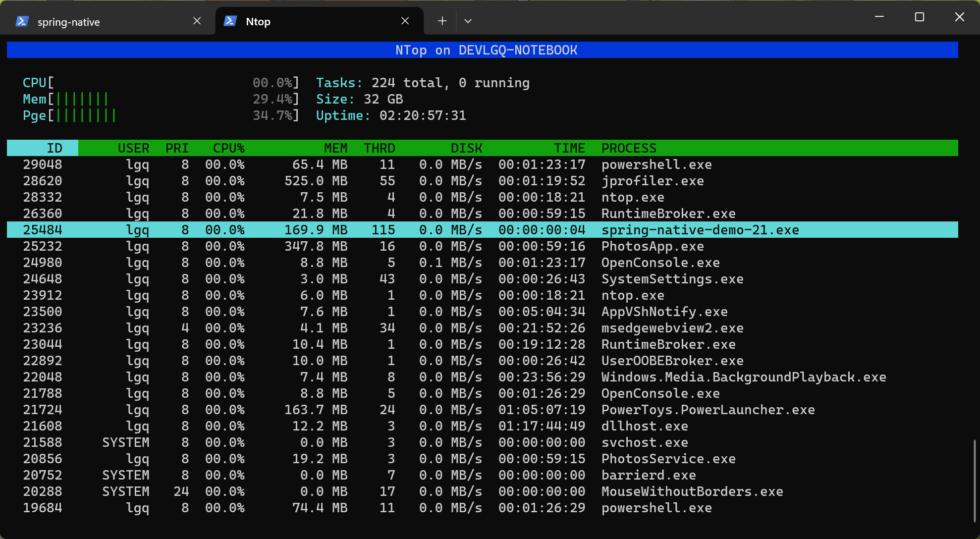Click the NTop on DEVLGQ-NOTEBOOK title bar

coord(483,50)
